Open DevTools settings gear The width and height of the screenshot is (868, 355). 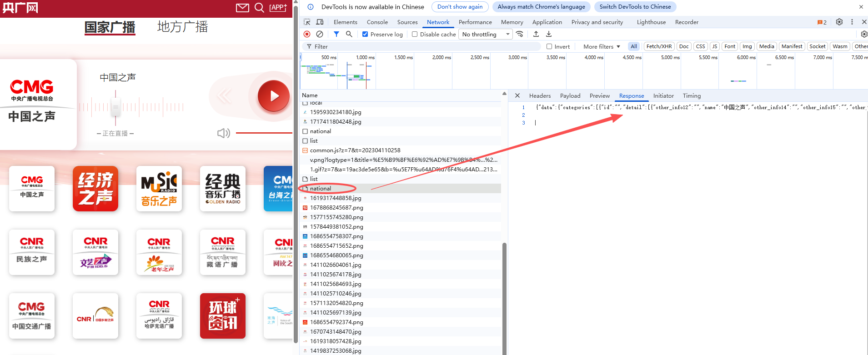coord(839,22)
